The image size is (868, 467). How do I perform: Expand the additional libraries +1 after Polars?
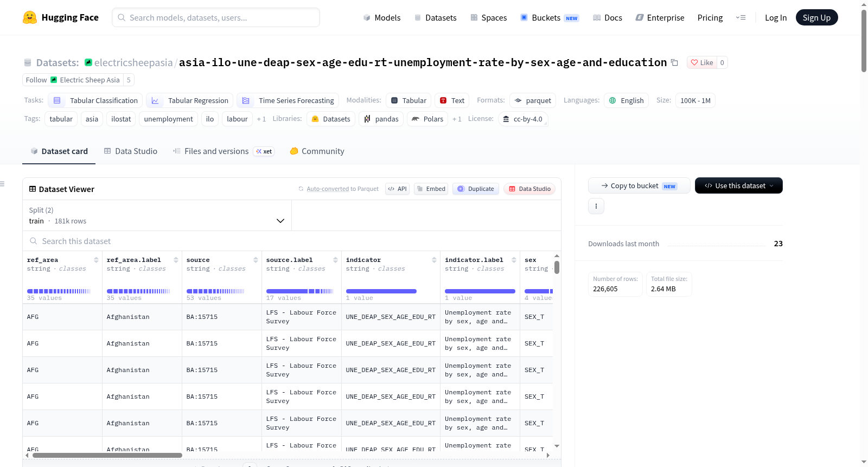(457, 119)
